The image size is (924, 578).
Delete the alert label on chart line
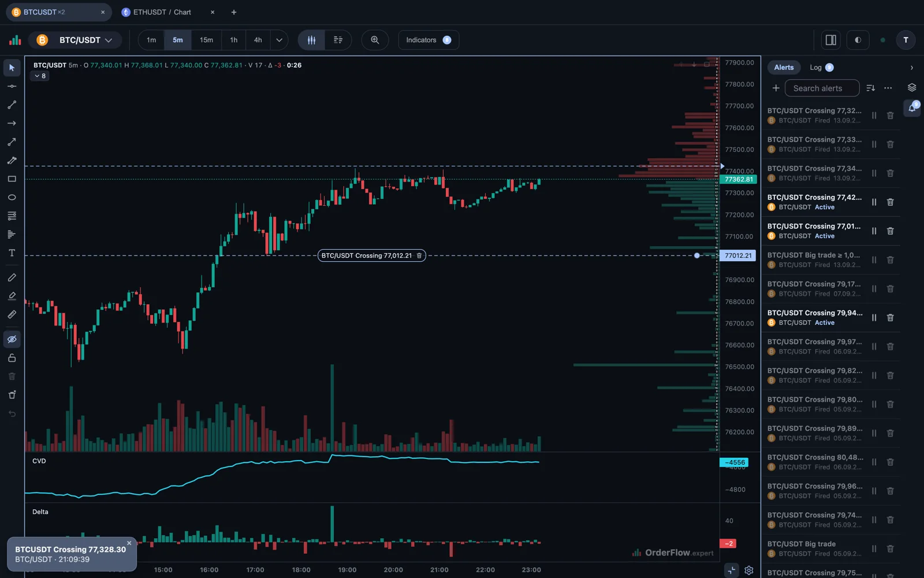coord(419,255)
